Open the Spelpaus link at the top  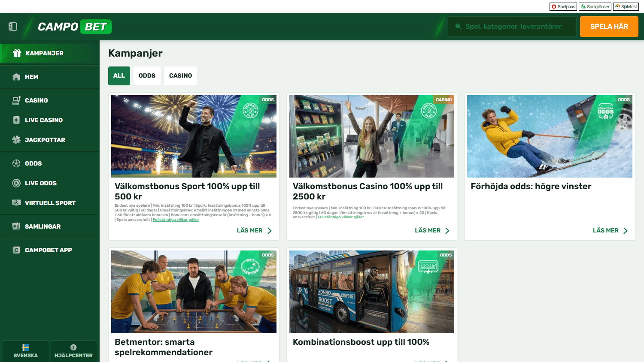(563, 6)
